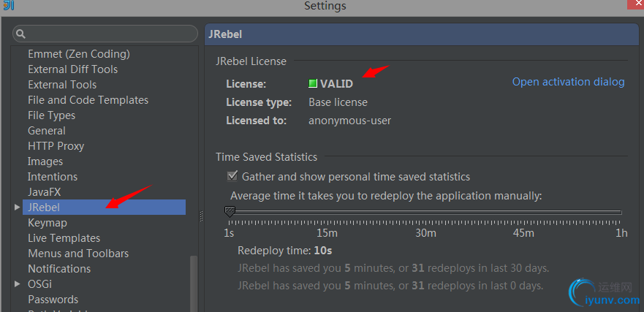Image resolution: width=644 pixels, height=312 pixels.
Task: Open activation dialog link
Action: point(569,82)
